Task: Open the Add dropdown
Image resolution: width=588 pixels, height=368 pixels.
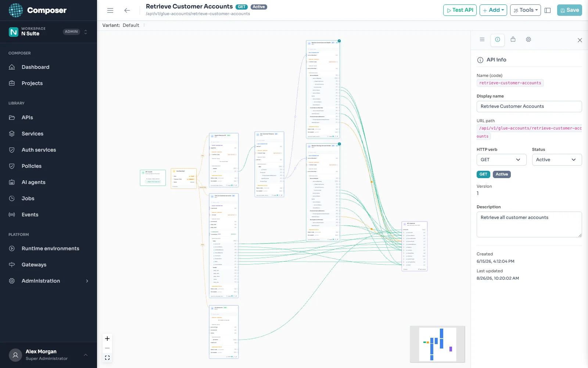Action: click(x=493, y=10)
